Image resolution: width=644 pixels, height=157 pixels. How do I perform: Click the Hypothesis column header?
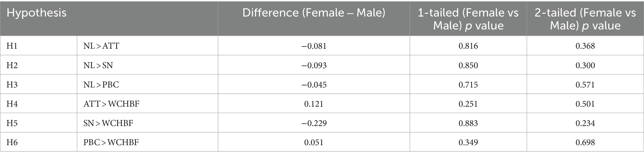[36, 13]
